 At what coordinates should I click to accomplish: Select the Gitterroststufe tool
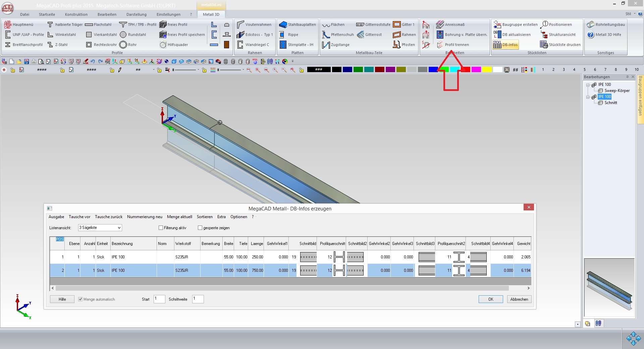click(x=373, y=24)
